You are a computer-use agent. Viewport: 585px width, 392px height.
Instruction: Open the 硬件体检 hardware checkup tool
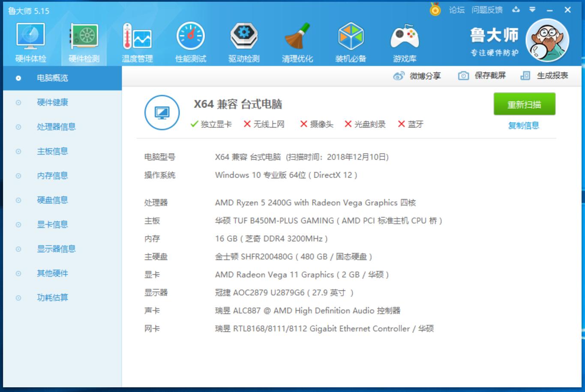(30, 41)
